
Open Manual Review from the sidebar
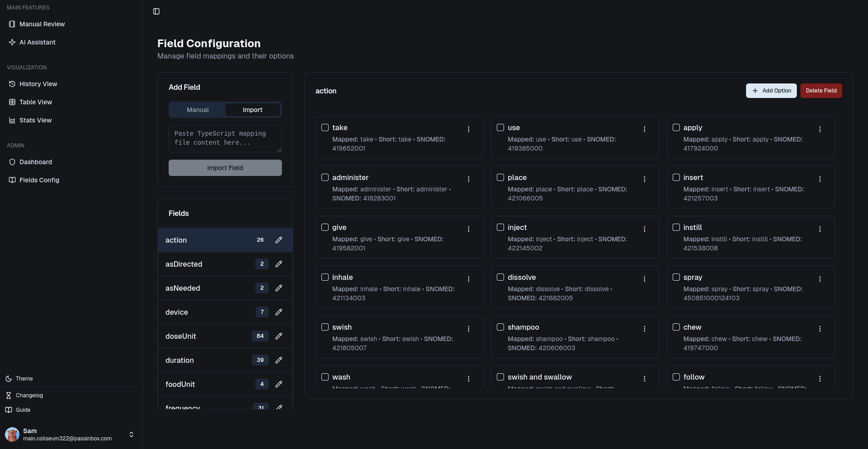coord(42,24)
